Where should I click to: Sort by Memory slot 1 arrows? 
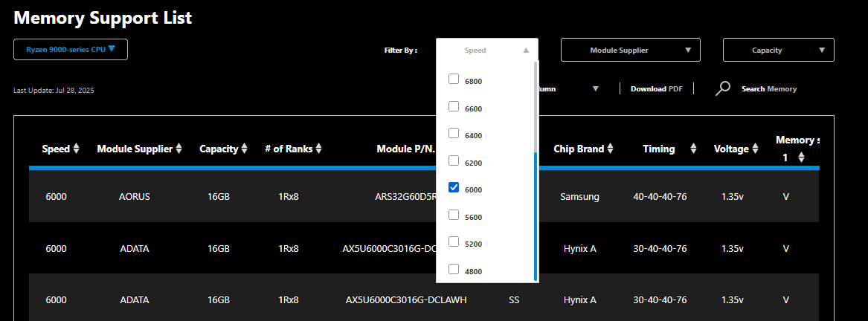pyautogui.click(x=802, y=158)
